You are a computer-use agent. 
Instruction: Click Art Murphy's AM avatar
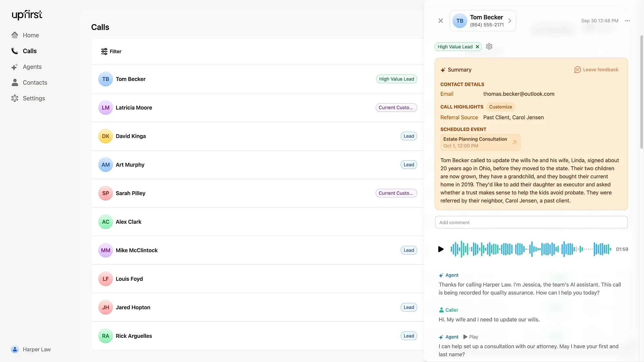[106, 165]
